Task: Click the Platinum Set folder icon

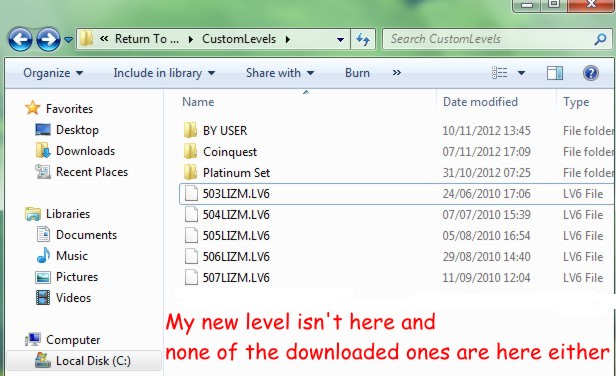Action: [x=191, y=172]
